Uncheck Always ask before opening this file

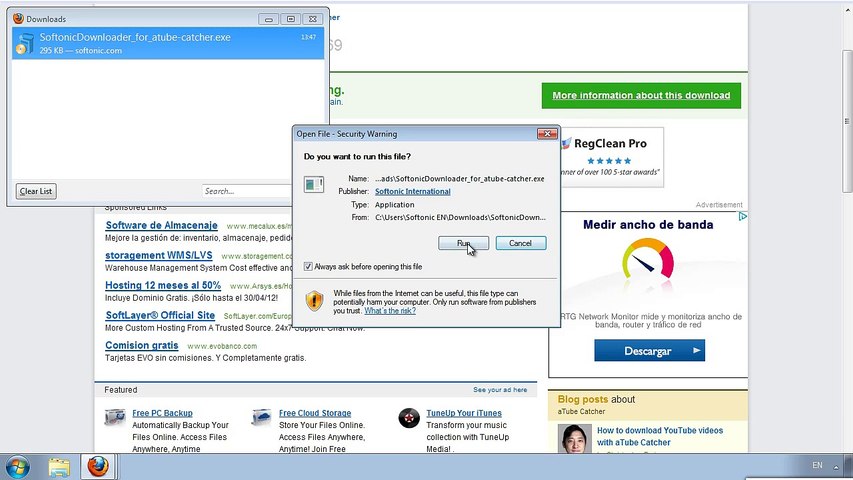tap(308, 267)
